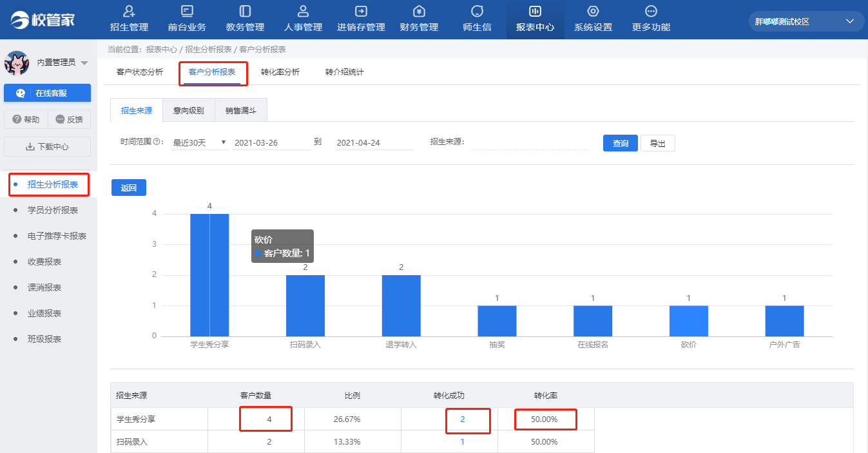Click the 反馈 speech bubble icon
Screen dimensions: 868x453
pyautogui.click(x=60, y=119)
